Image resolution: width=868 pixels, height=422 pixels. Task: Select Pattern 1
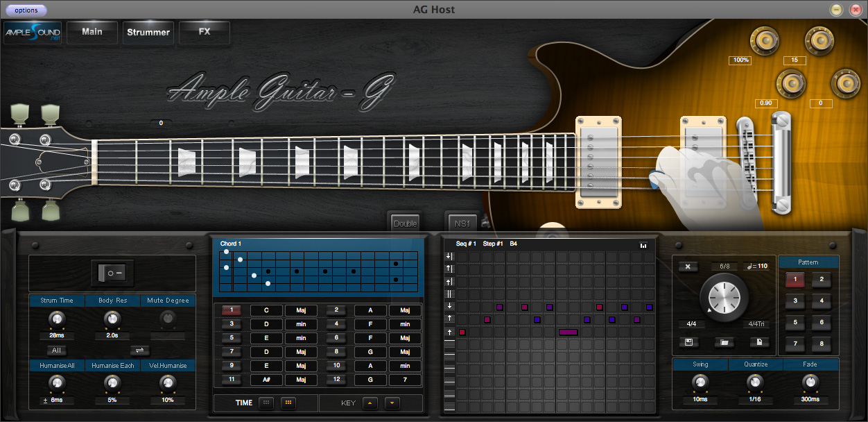coord(795,280)
